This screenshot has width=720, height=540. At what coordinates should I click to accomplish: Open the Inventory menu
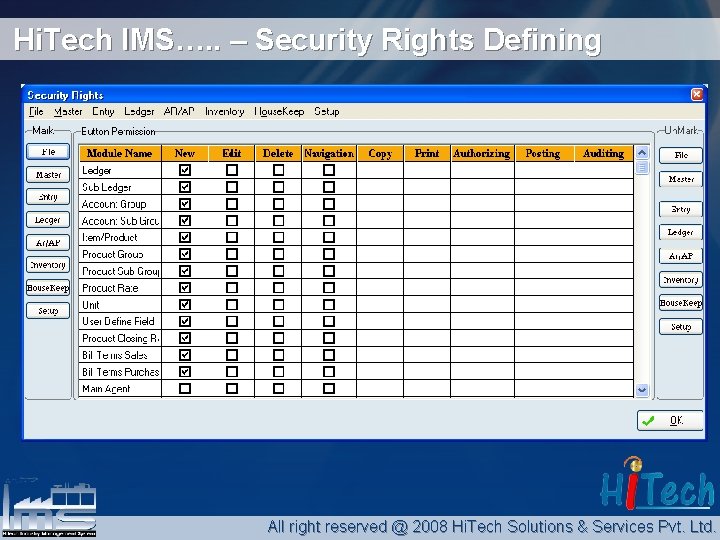click(x=224, y=112)
